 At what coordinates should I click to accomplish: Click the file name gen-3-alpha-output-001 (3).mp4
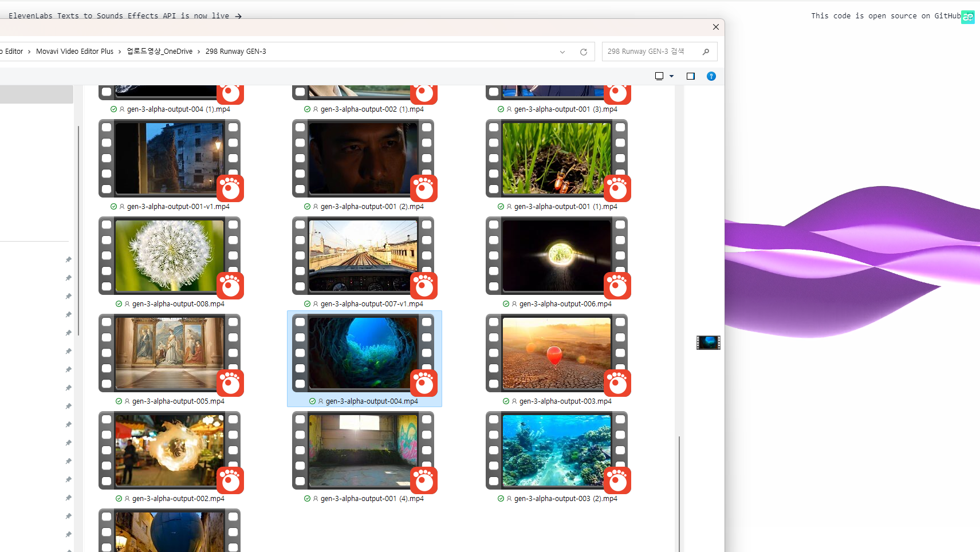pyautogui.click(x=566, y=109)
